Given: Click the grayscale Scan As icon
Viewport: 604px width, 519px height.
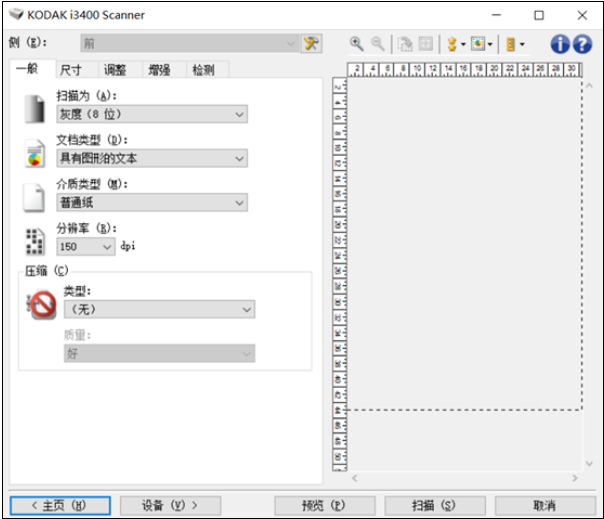Looking at the screenshot, I should (35, 109).
